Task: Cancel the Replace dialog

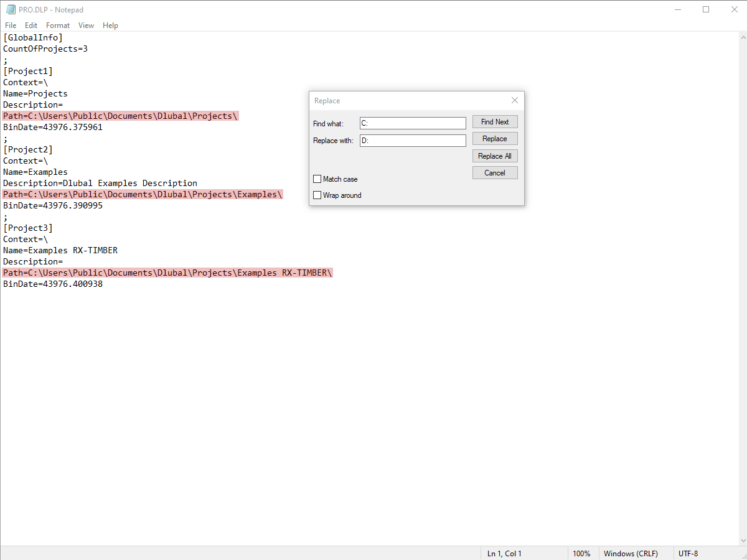Action: pos(495,172)
